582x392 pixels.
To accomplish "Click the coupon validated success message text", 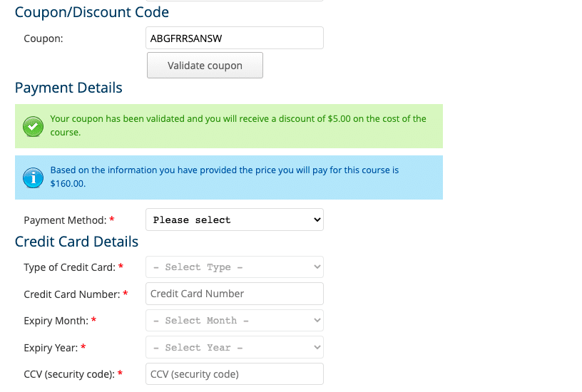I will coord(238,125).
